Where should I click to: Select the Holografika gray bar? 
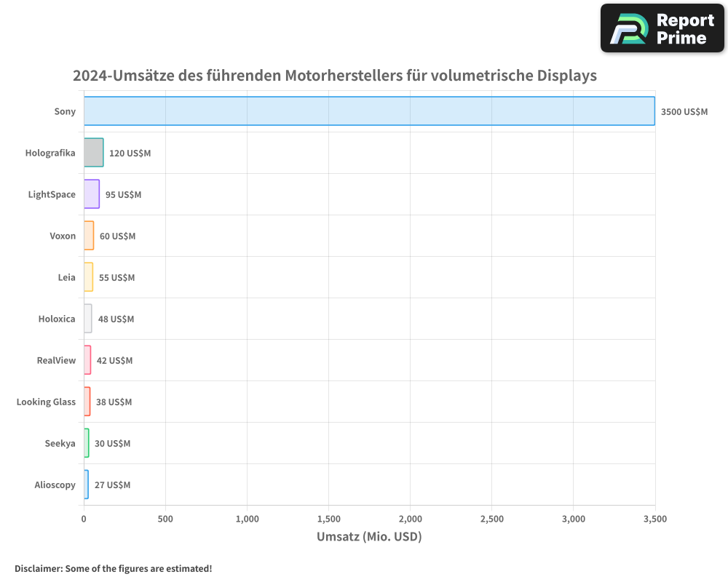(x=93, y=153)
